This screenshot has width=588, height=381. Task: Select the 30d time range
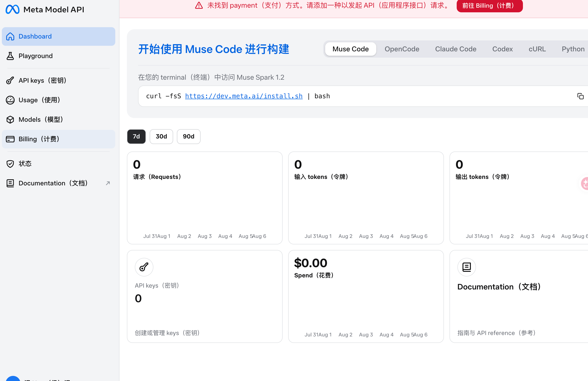(161, 137)
